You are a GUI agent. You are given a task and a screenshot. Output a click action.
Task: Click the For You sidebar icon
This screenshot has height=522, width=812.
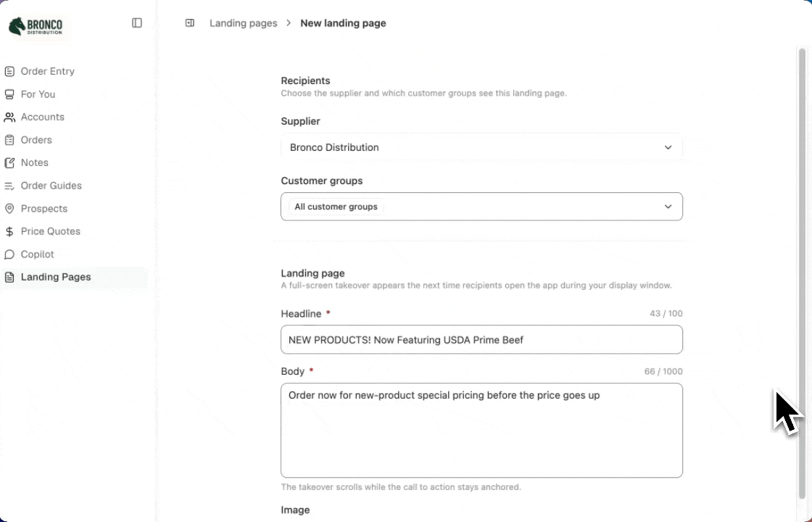[9, 94]
